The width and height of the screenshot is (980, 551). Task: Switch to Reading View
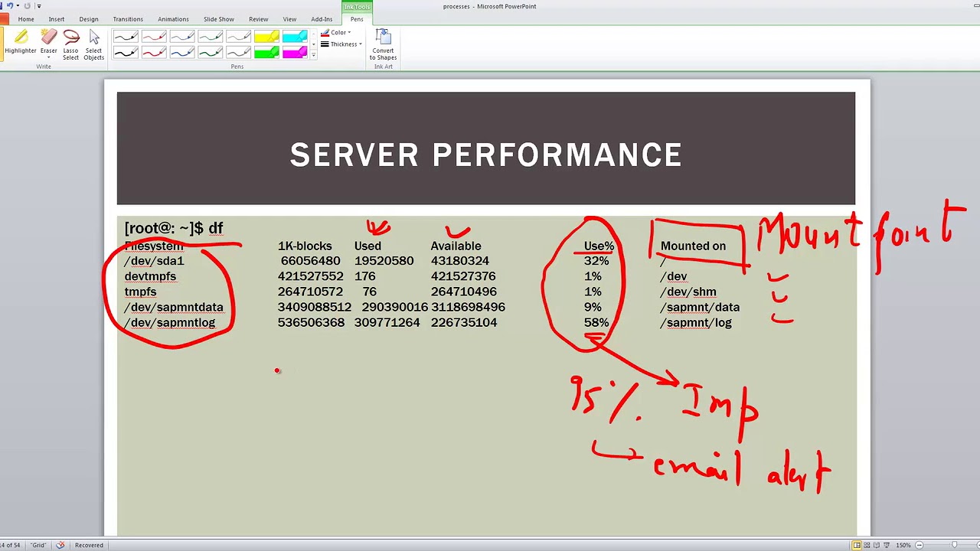coord(878,545)
